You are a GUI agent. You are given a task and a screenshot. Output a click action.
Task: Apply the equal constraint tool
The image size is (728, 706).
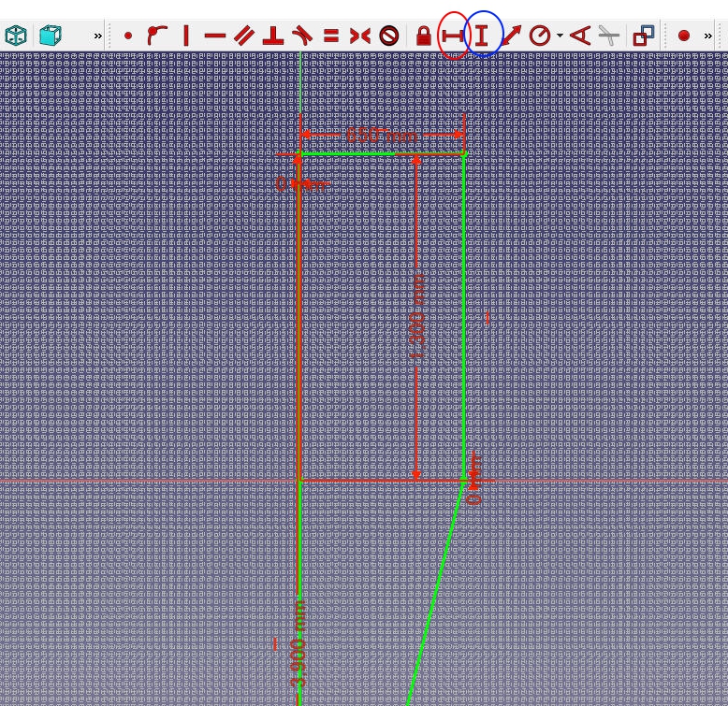pyautogui.click(x=331, y=36)
